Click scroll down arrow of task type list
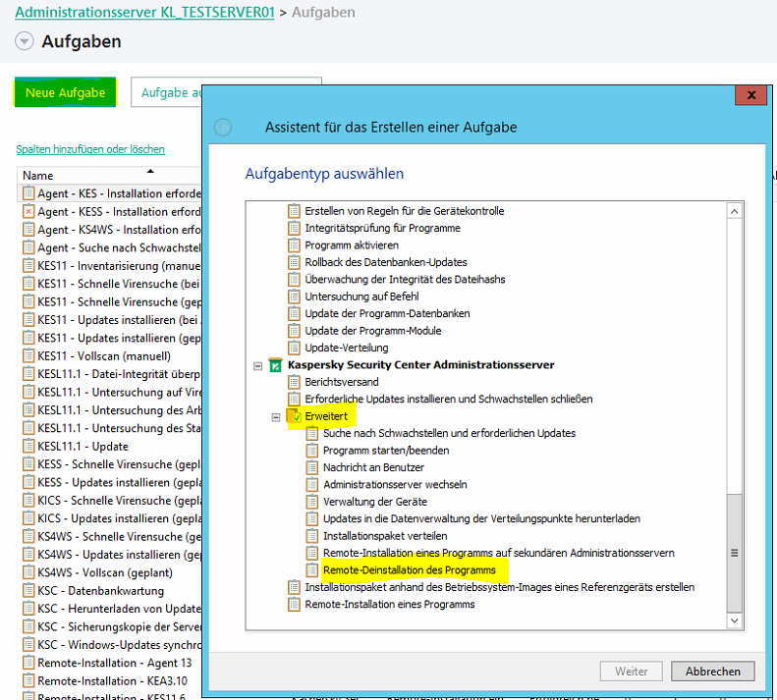The image size is (777, 700). coord(735,620)
